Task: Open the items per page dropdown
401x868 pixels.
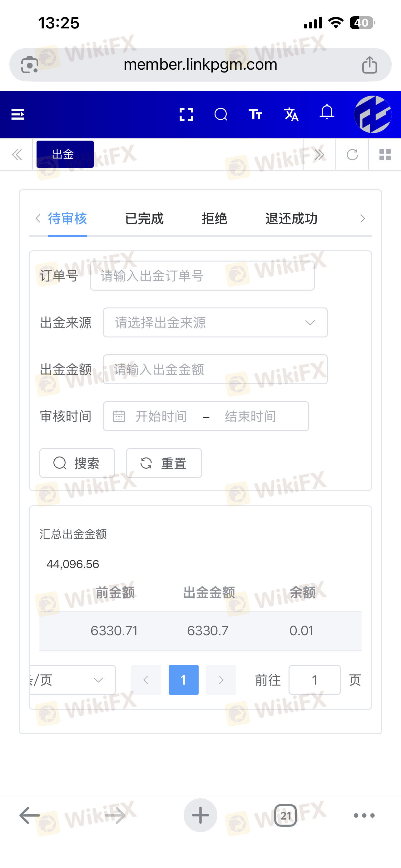Action: pyautogui.click(x=73, y=680)
